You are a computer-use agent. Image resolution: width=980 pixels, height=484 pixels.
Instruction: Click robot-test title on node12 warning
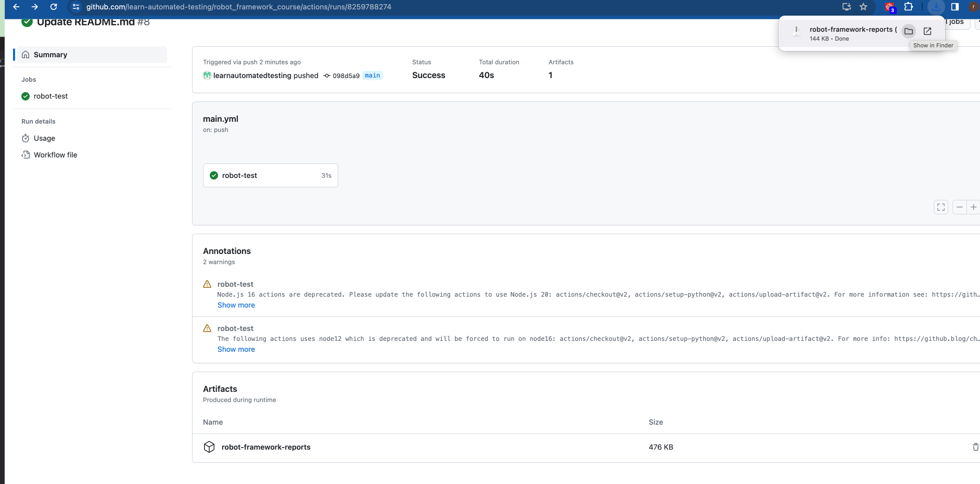tap(235, 328)
